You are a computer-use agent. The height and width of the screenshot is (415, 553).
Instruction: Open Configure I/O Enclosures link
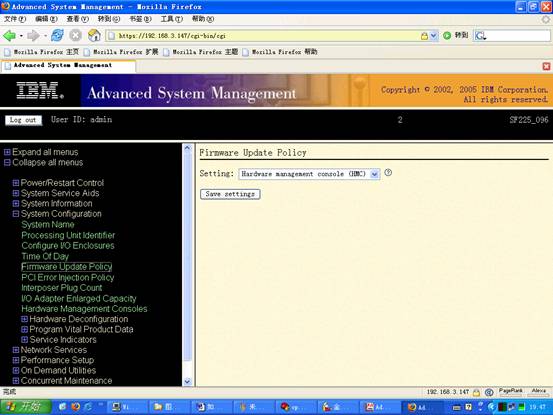[x=68, y=246]
